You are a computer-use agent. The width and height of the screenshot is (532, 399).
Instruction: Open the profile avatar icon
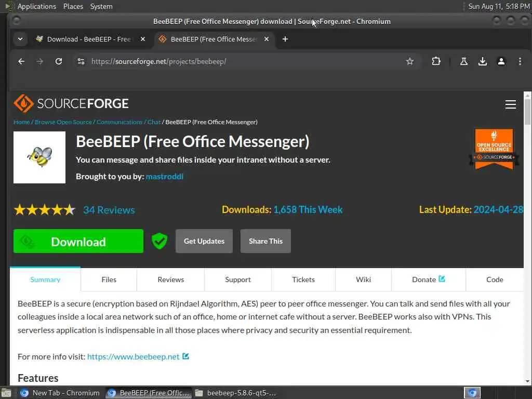(501, 61)
